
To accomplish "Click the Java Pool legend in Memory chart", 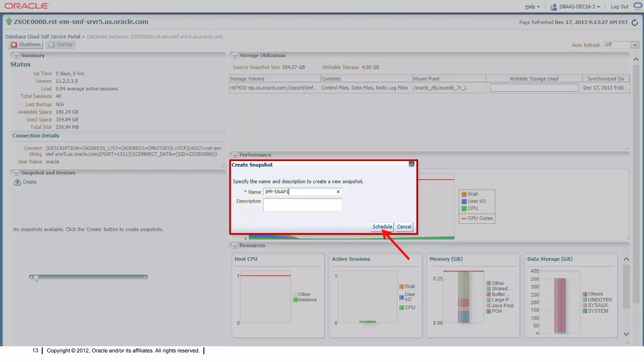I will [500, 306].
